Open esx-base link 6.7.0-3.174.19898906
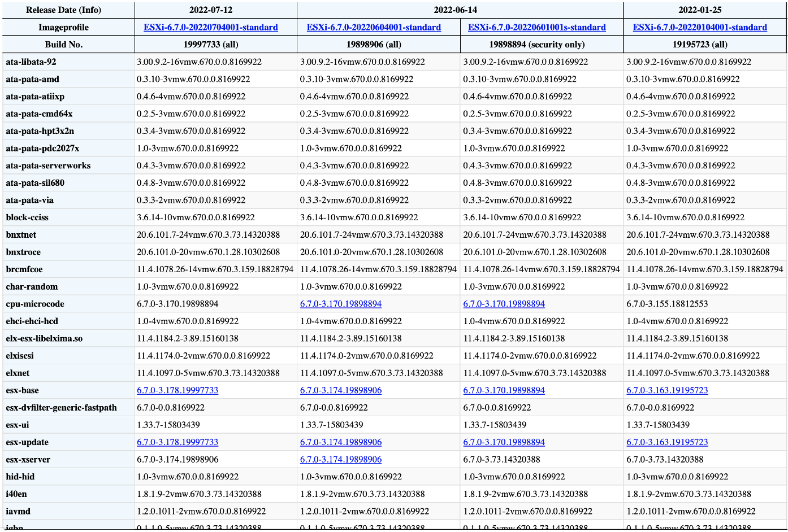788x532 pixels. tap(341, 390)
